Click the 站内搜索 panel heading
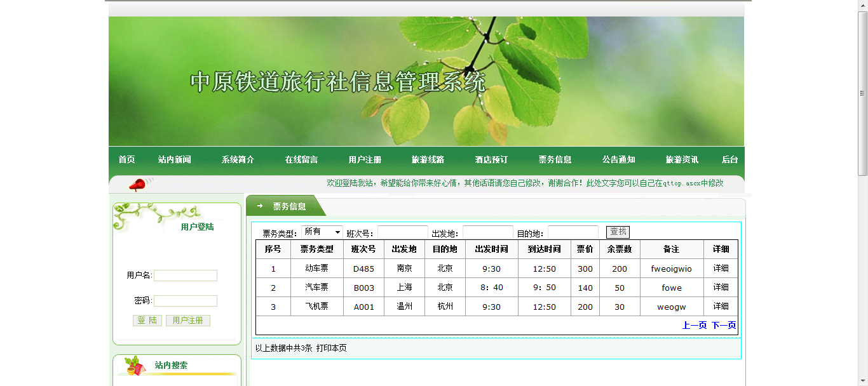The image size is (868, 386). [x=171, y=365]
